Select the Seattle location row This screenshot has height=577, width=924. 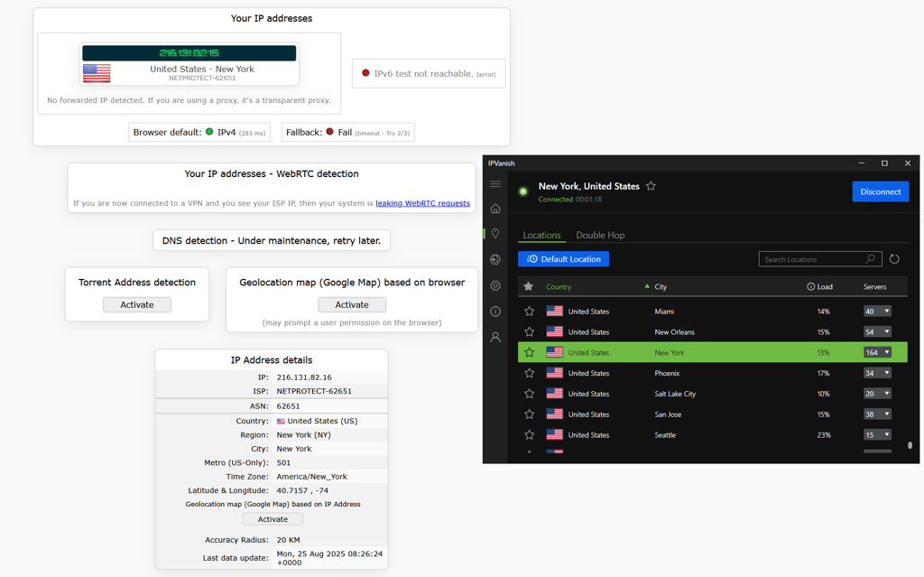(x=713, y=435)
